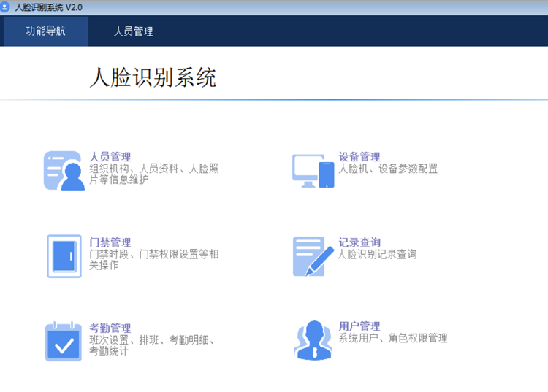
Task: Click the 人脸识别记录查询 description text
Action: (377, 254)
